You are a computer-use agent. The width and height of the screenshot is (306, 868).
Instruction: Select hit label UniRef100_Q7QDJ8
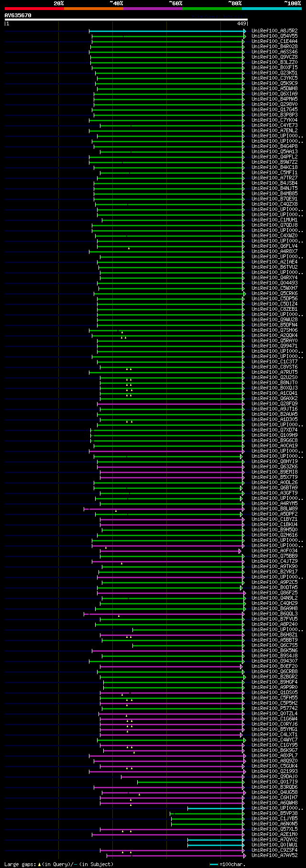pos(274,225)
